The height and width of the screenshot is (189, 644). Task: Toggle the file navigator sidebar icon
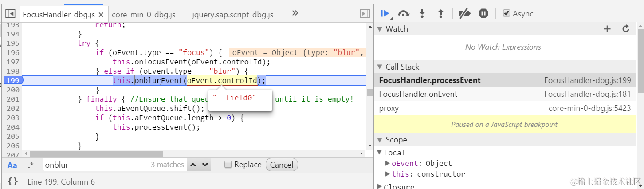(11, 14)
